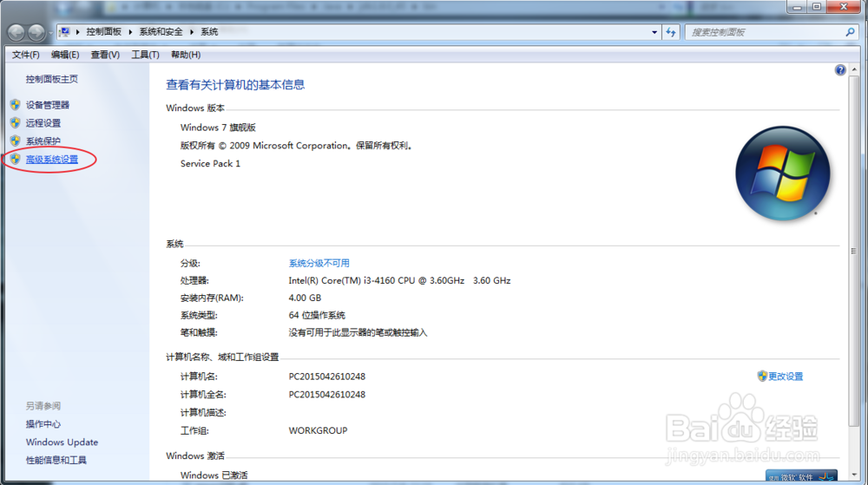Image resolution: width=868 pixels, height=485 pixels.
Task: Click the Microsoft copyright line
Action: (296, 146)
